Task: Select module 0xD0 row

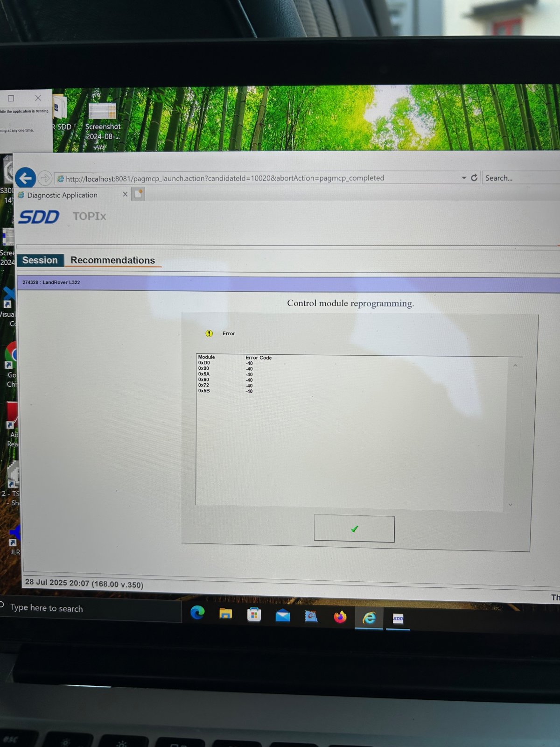Action: pos(225,363)
